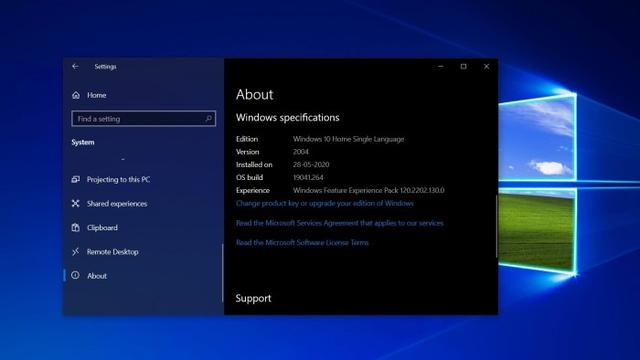Open Remote Desktop settings page
The width and height of the screenshot is (640, 360).
pos(112,252)
